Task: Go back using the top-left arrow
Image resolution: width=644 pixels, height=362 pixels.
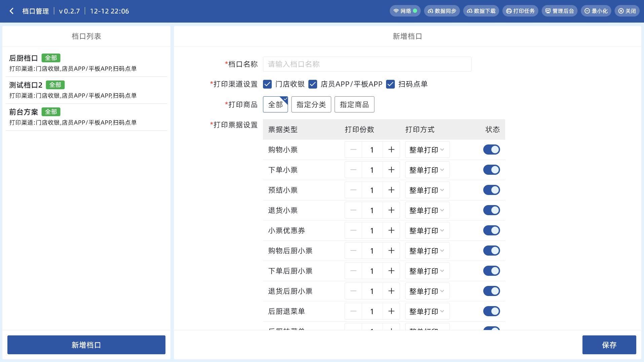Action: (12, 11)
